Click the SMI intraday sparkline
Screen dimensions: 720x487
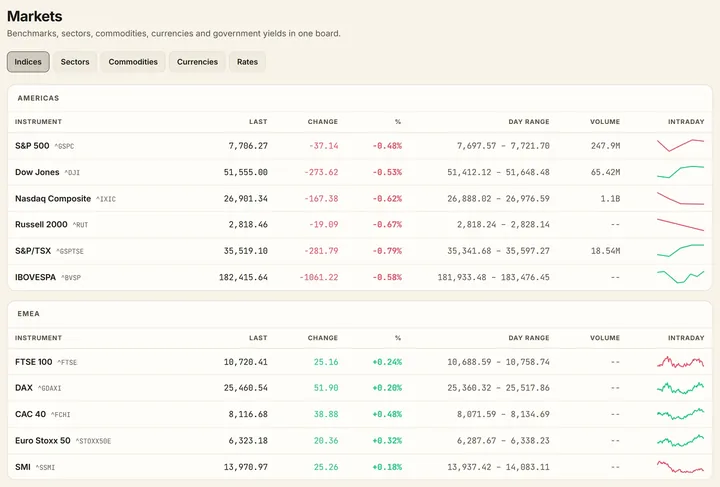pos(680,467)
